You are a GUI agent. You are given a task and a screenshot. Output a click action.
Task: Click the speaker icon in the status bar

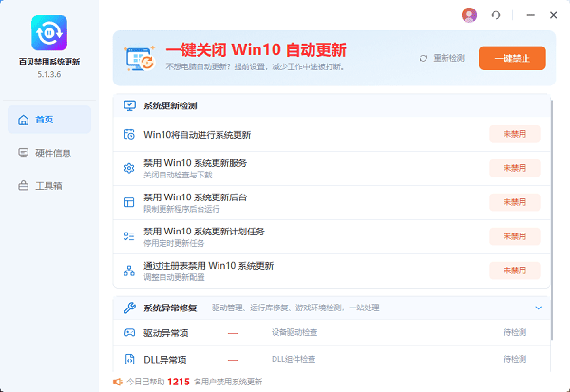click(118, 382)
